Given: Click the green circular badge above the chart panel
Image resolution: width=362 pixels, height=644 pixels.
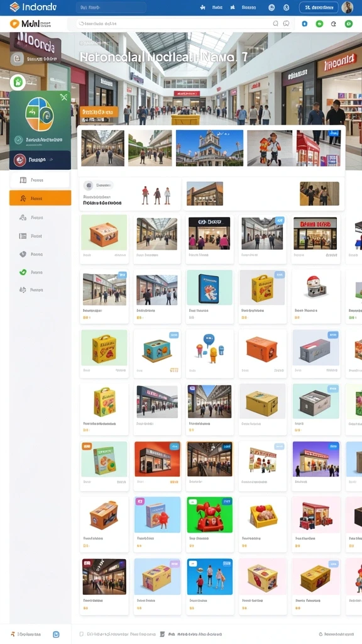Looking at the screenshot, I should 18,82.
